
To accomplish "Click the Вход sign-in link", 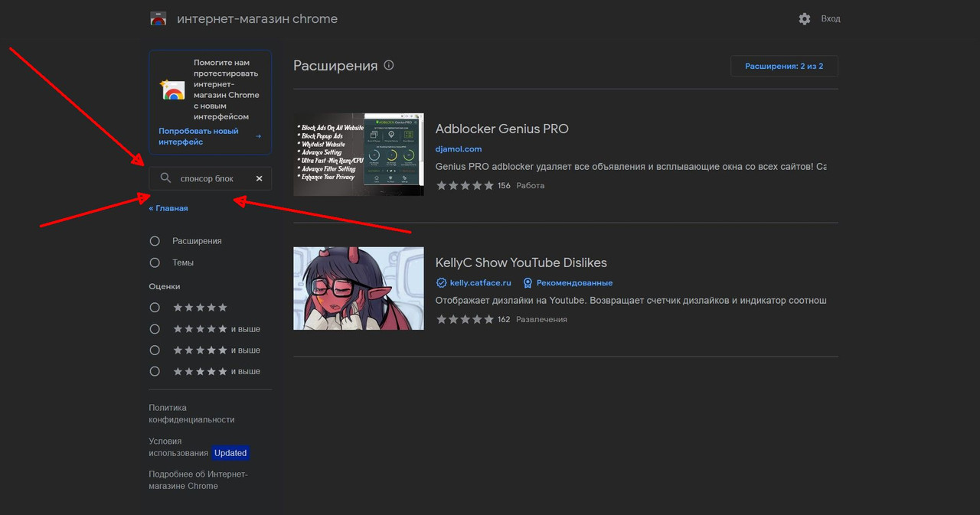I will tap(831, 19).
